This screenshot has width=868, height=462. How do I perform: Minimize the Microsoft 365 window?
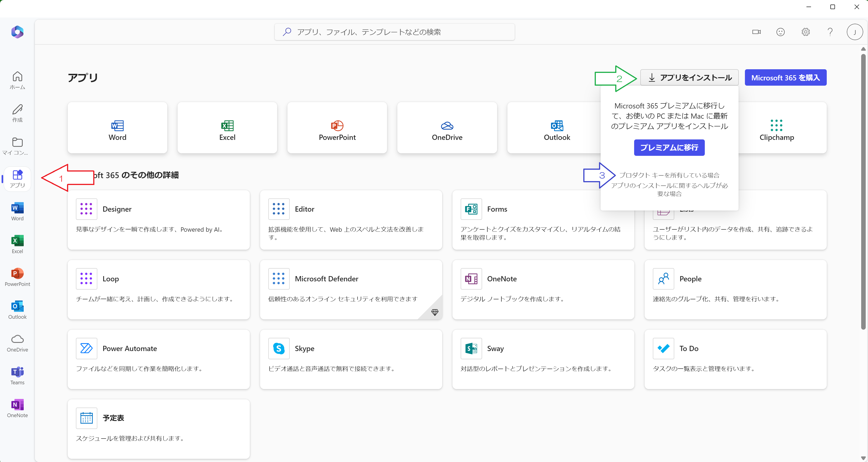point(808,7)
